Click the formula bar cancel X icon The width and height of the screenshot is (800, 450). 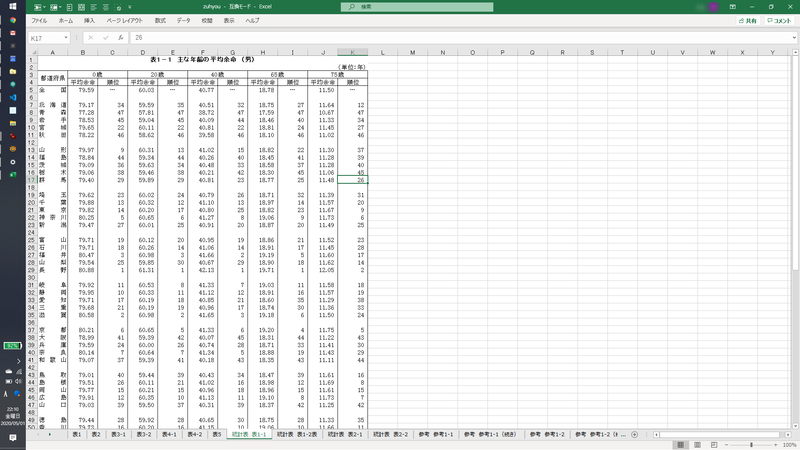coord(93,38)
